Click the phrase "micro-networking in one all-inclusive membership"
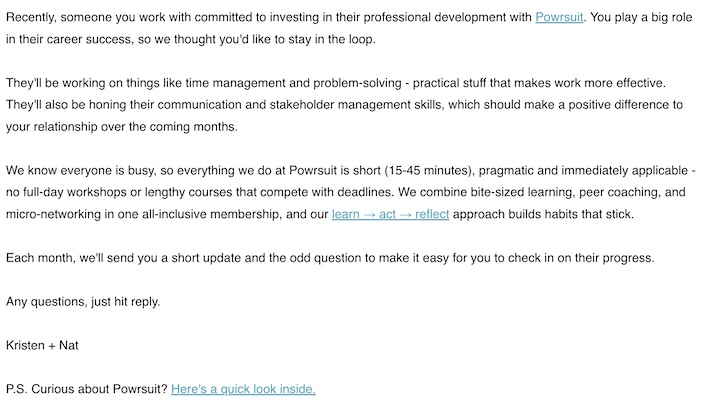The height and width of the screenshot is (409, 708). coord(160,214)
